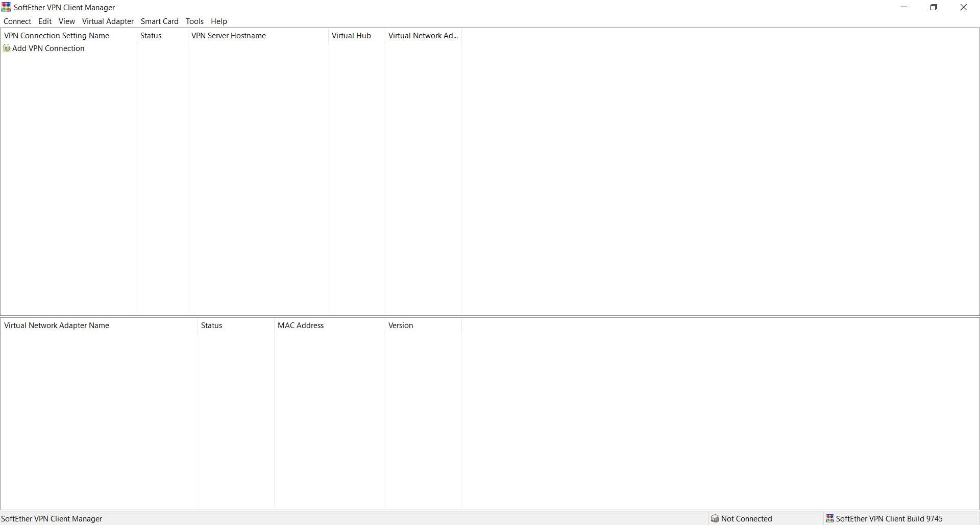Open the View menu
Screen dimensions: 980x525
coord(67,21)
